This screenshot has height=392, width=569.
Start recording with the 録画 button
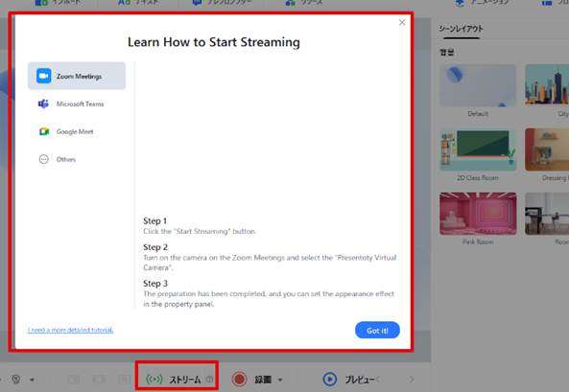[251, 380]
